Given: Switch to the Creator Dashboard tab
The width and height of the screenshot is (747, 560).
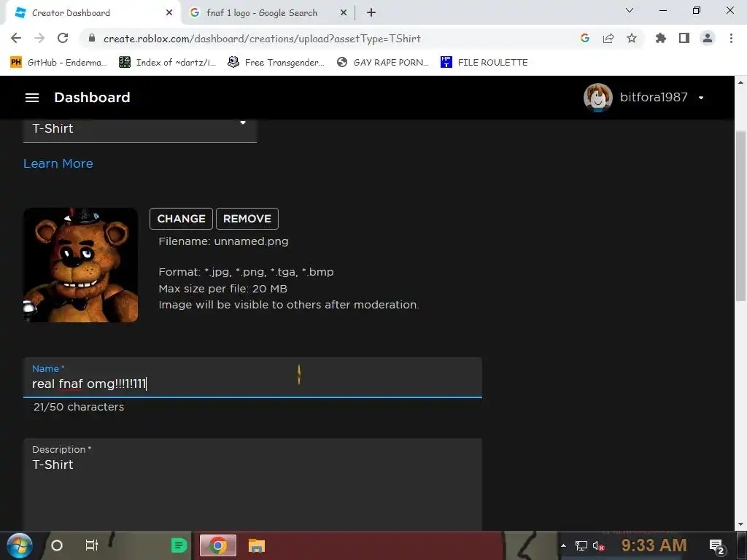Looking at the screenshot, I should point(91,13).
